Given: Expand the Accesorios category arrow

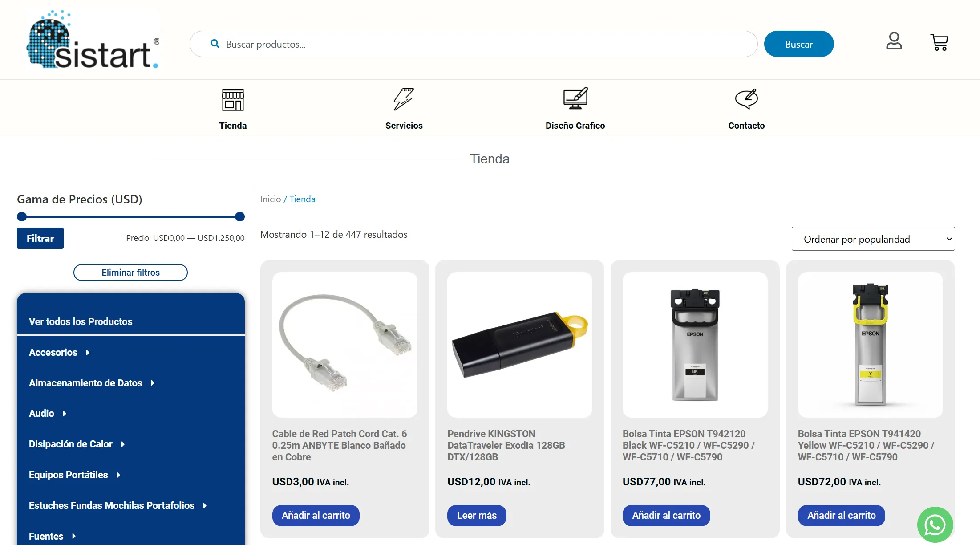Looking at the screenshot, I should [x=88, y=353].
